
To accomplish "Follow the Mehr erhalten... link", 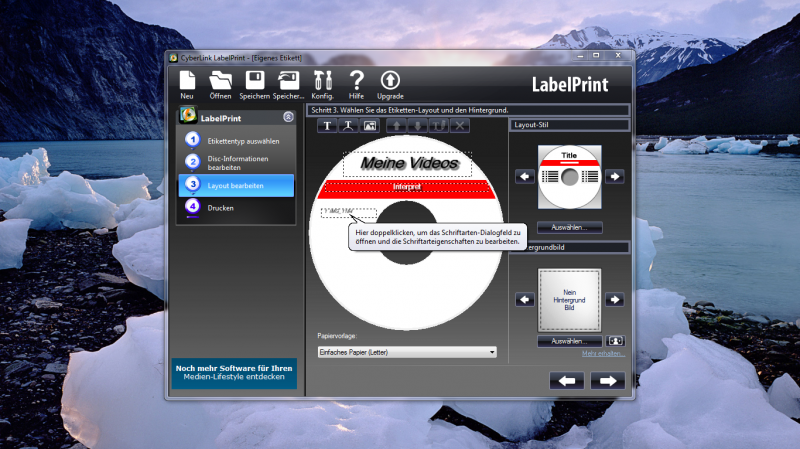I will click(x=603, y=354).
